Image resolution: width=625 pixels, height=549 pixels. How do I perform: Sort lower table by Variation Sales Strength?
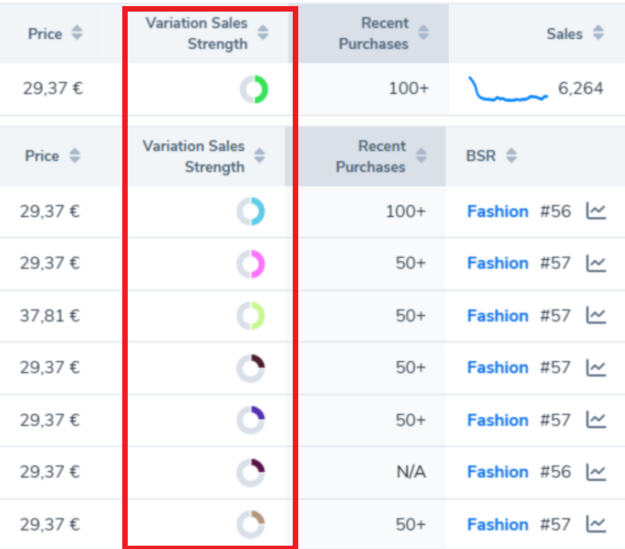(x=260, y=156)
